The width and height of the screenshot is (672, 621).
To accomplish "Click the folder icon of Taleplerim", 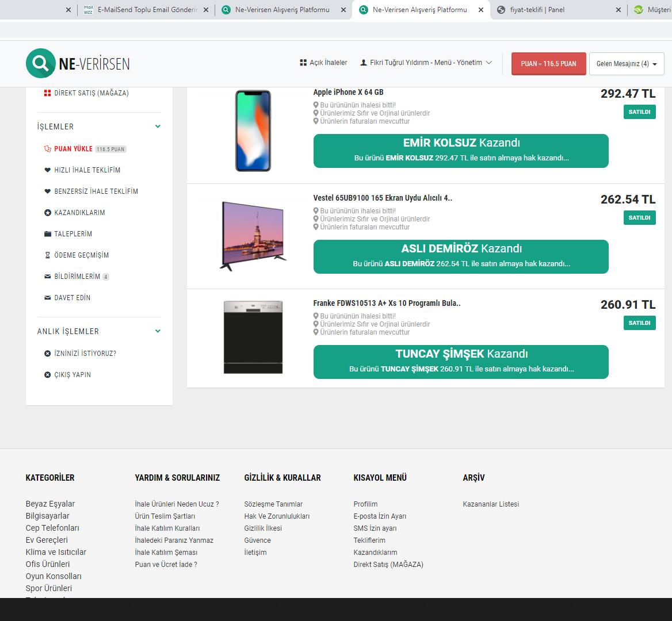I will [x=48, y=234].
